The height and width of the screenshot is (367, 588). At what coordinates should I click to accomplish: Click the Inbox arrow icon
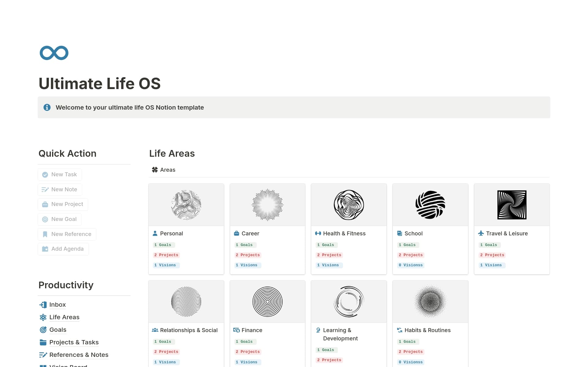point(43,305)
